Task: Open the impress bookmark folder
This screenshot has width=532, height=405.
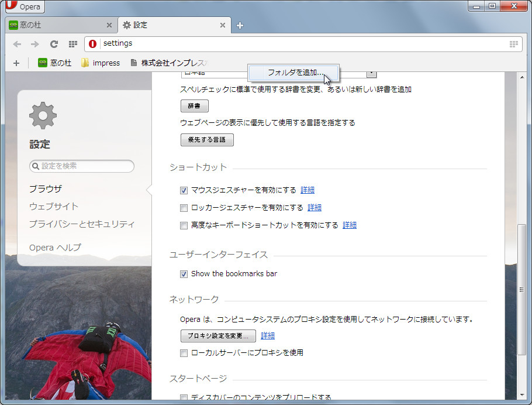Action: pos(101,63)
